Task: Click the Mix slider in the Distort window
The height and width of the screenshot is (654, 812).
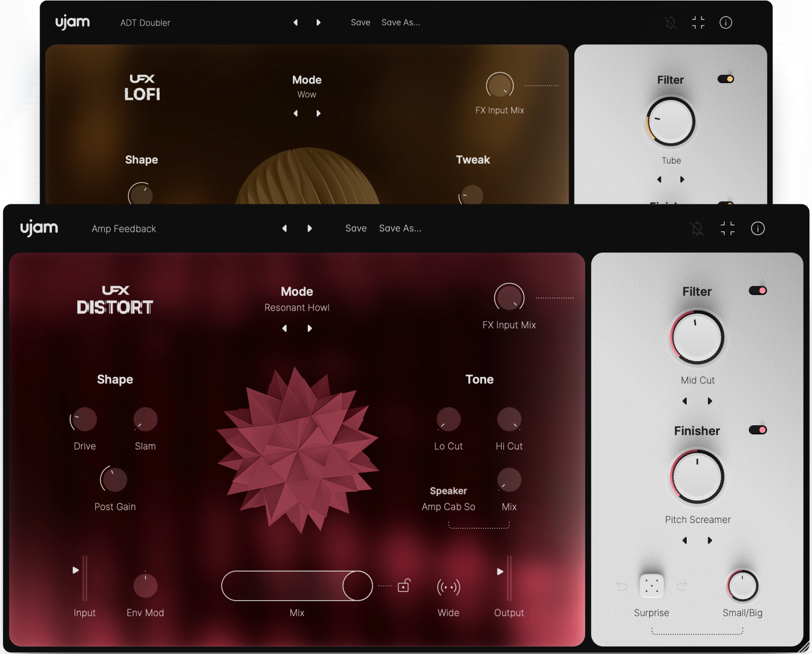Action: point(296,586)
